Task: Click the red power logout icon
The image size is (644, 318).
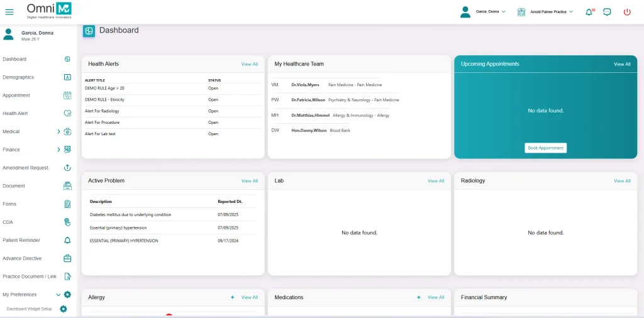Action: 627,12
